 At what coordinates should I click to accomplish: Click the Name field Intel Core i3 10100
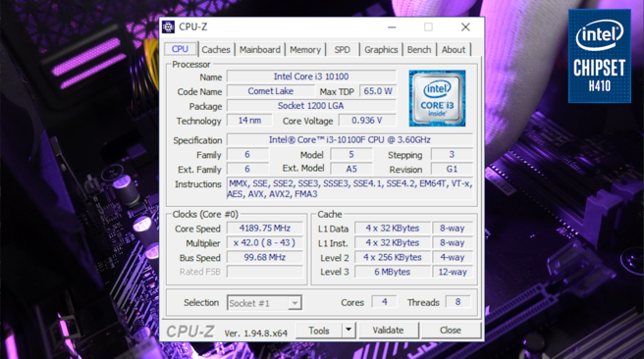[x=311, y=77]
